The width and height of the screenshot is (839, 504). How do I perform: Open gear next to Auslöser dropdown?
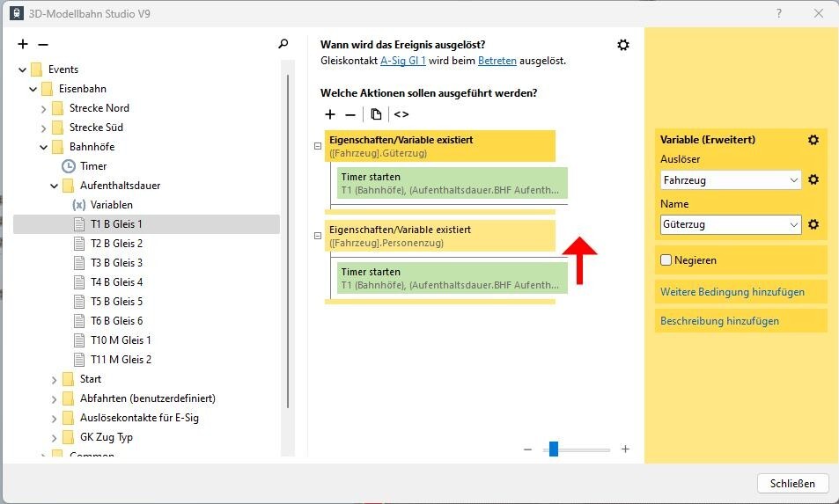point(813,179)
